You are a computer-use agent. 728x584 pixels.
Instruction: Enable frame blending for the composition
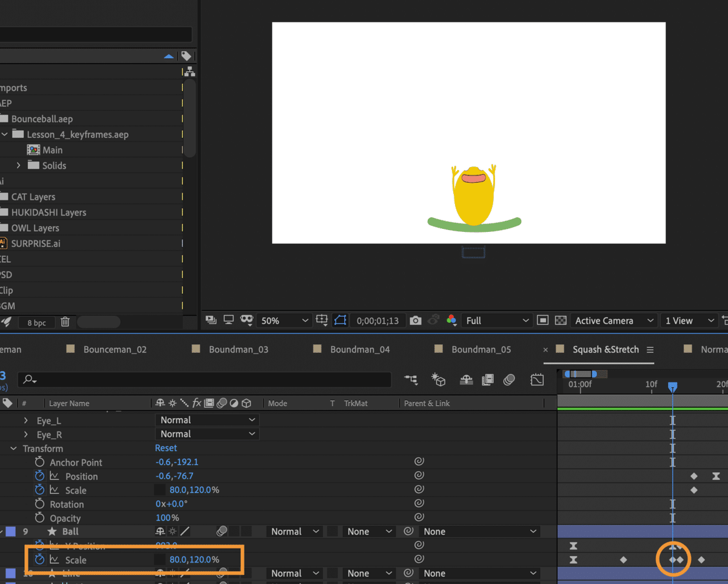click(488, 380)
